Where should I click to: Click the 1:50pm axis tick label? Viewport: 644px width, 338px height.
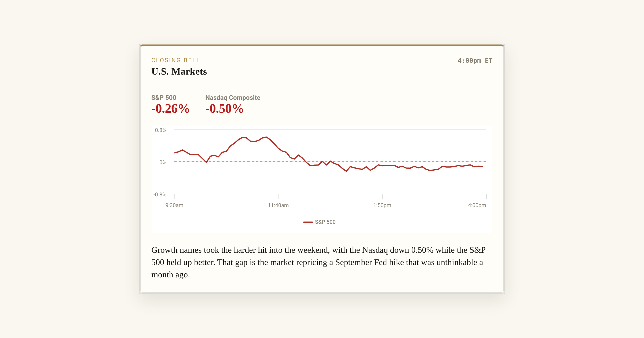tap(382, 205)
